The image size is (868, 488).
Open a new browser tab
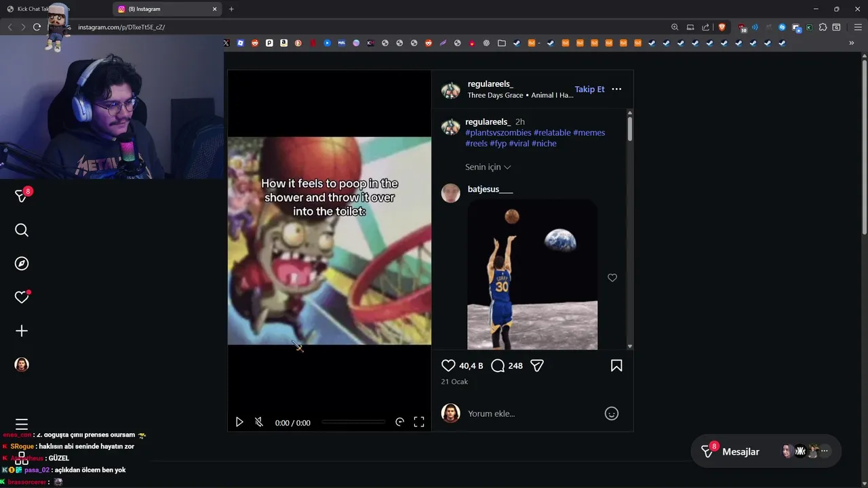tap(231, 9)
